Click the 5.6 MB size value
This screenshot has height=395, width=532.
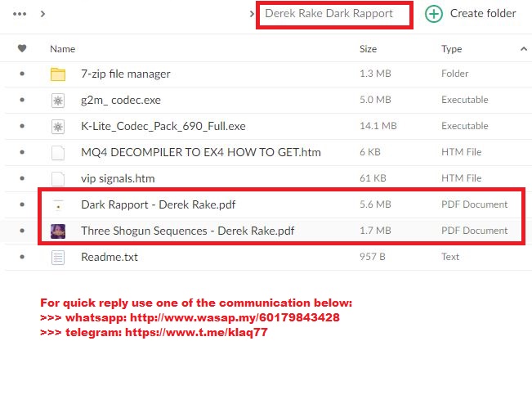click(x=375, y=204)
